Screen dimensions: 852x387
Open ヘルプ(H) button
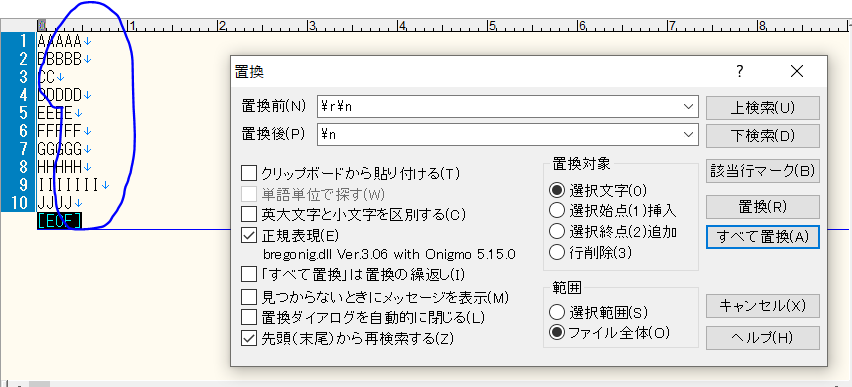762,338
